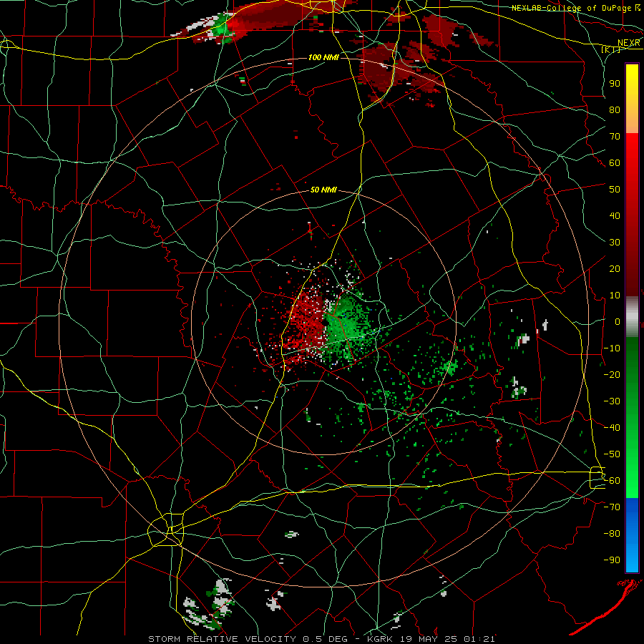The image size is (644, 644).
Task: Click the "10" label on velocity scale
Action: (x=615, y=296)
